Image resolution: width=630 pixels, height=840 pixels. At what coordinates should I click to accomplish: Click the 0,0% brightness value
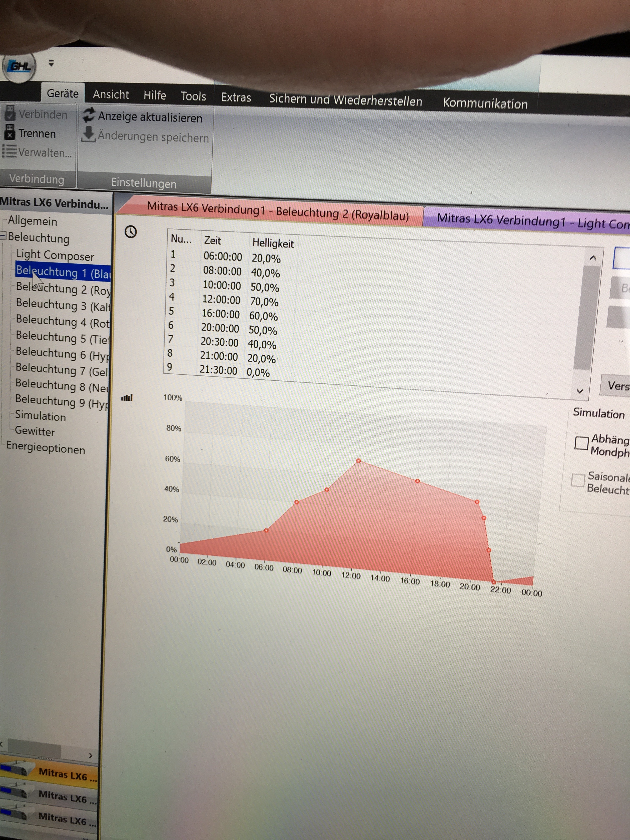tap(258, 372)
